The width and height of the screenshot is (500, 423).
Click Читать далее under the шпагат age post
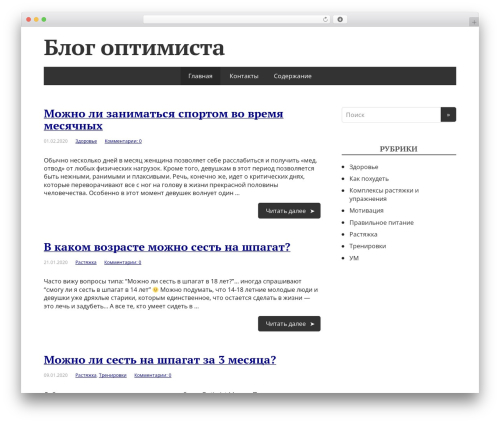289,324
